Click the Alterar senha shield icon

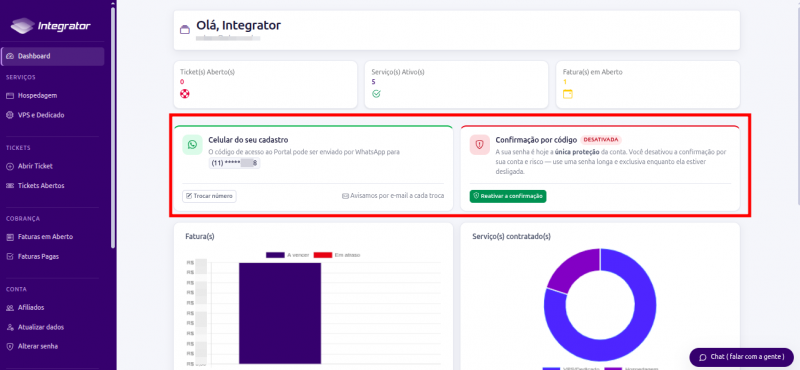click(x=10, y=346)
